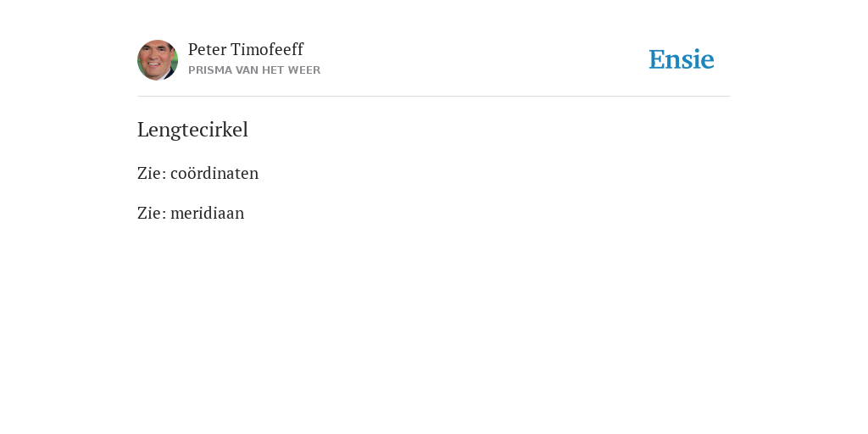Click the capital E of the Ensie logo

click(657, 60)
